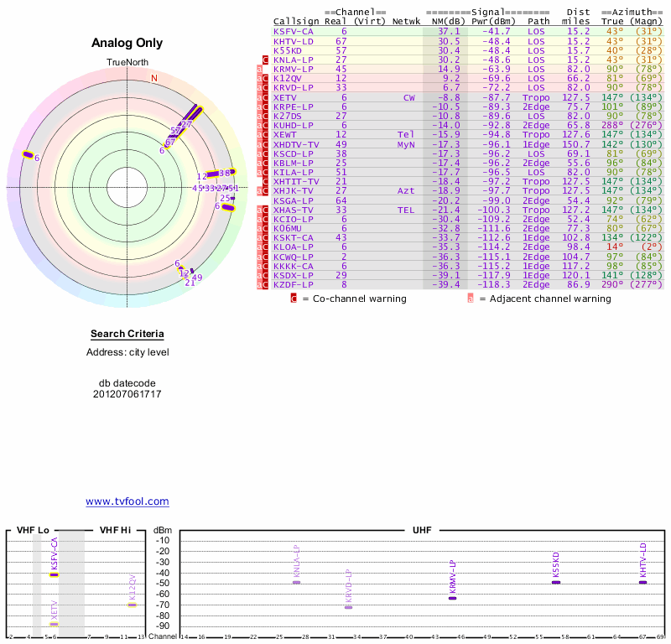Viewport: 671px width, 644px height.
Task: Click the KRMV-LP callsign in table
Action: 293,70
